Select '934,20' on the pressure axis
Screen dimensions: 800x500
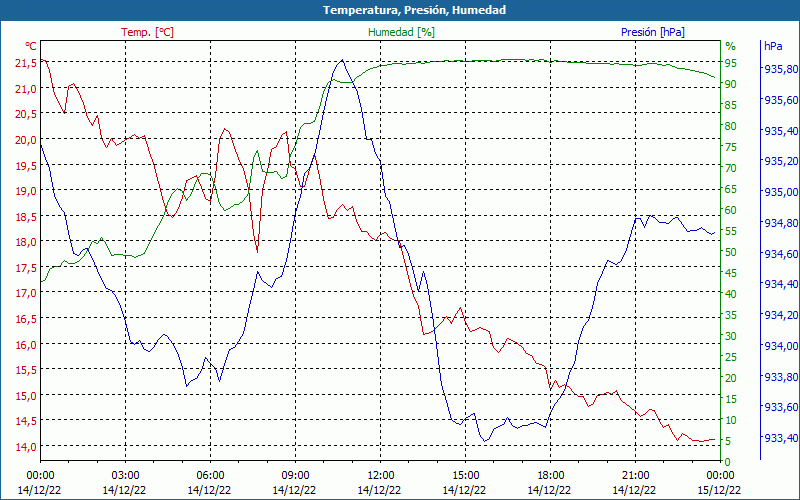(x=781, y=315)
